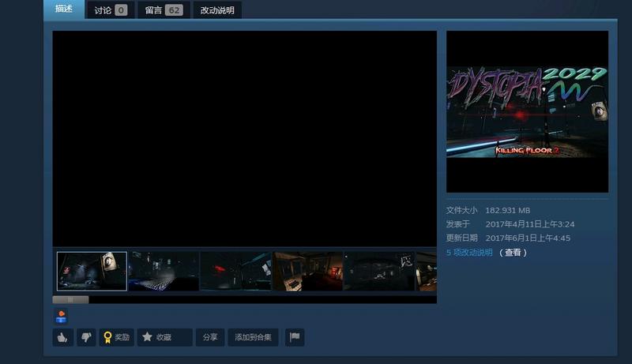Open the 留言 tab with 62 comments
Viewport: 632px width, 364px height.
[164, 10]
